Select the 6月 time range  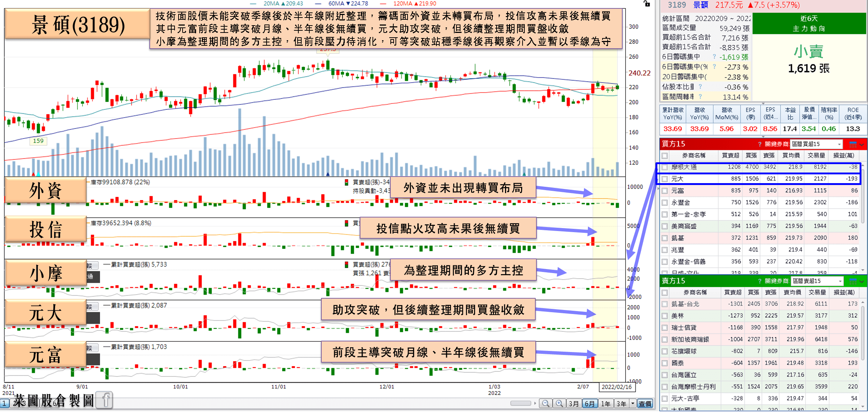click(x=590, y=404)
